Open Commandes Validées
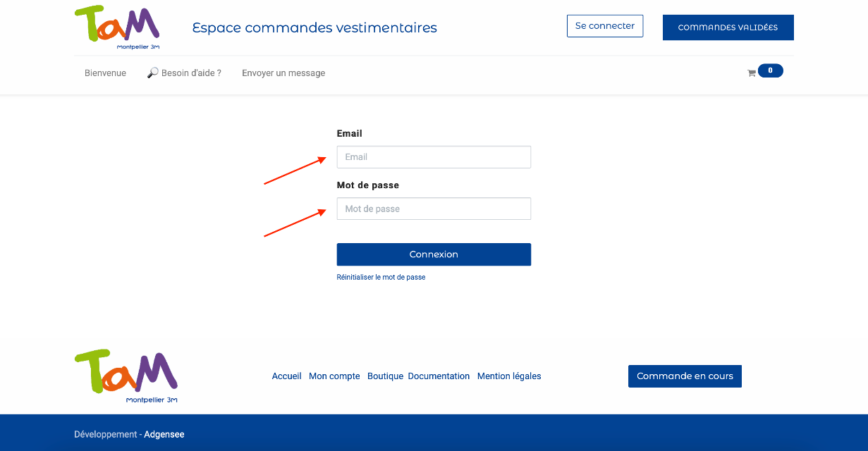Screen dimensions: 868x451 [x=728, y=27]
